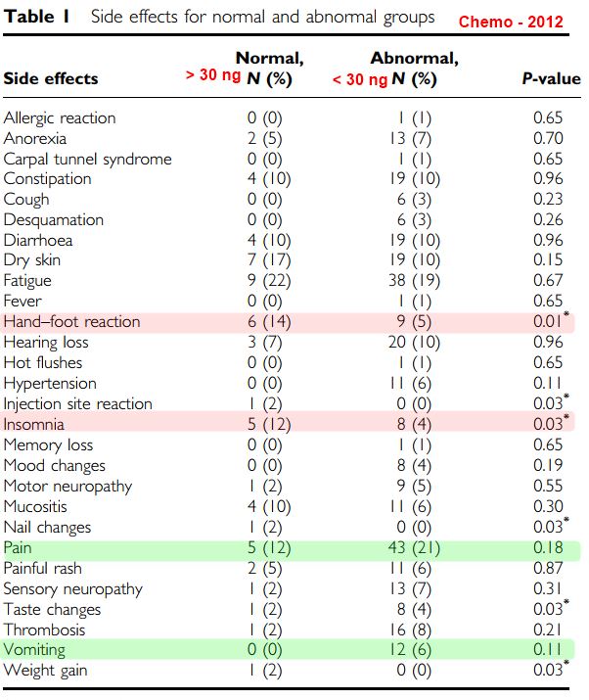Viewport: 589px width, 700px height.
Task: Select the "Side effects" column header
Action: [51, 78]
